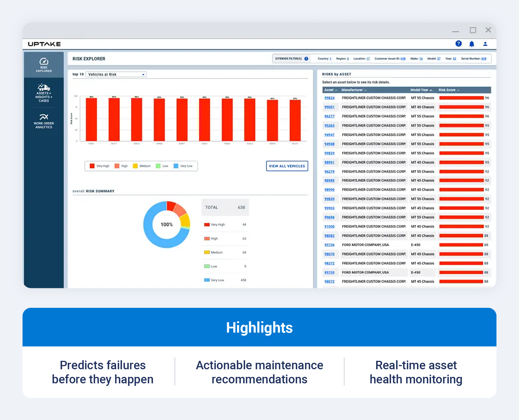Open the Year filter value 22
This screenshot has width=519, height=420.
454,59
